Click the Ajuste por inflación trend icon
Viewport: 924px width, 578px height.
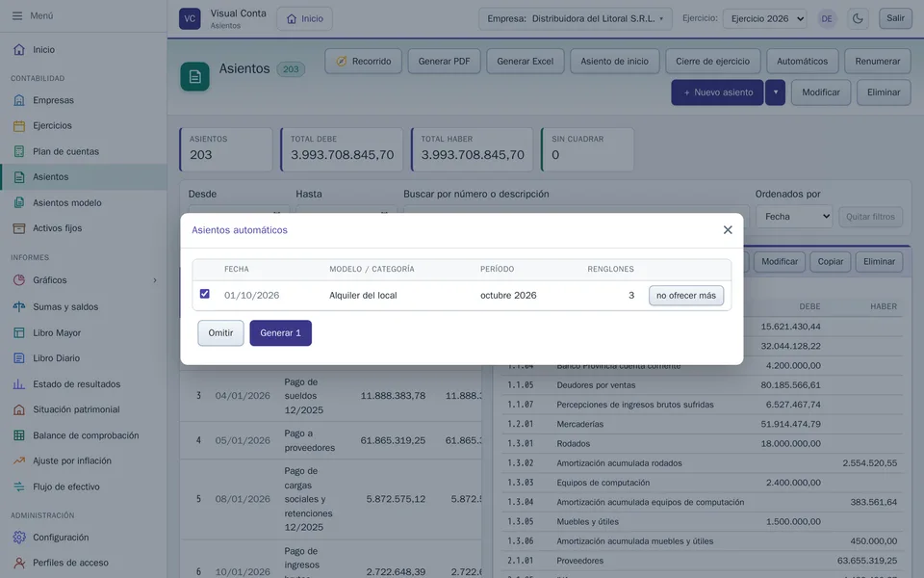(x=19, y=460)
